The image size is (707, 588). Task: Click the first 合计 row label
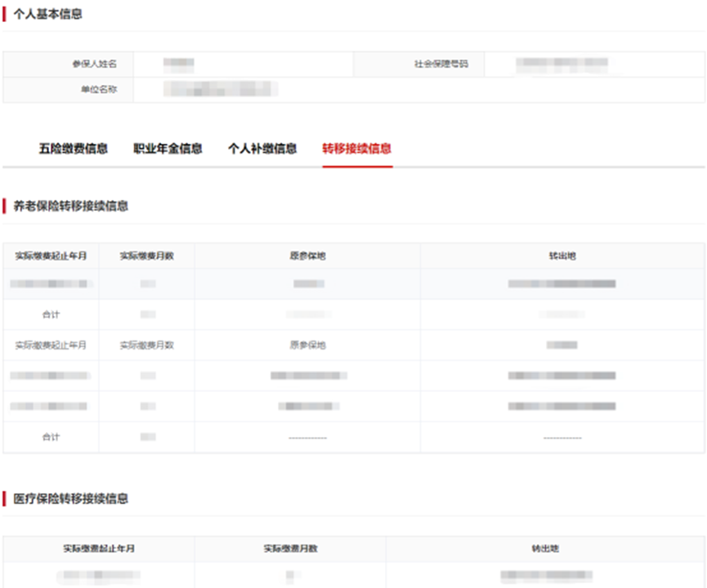(51, 314)
